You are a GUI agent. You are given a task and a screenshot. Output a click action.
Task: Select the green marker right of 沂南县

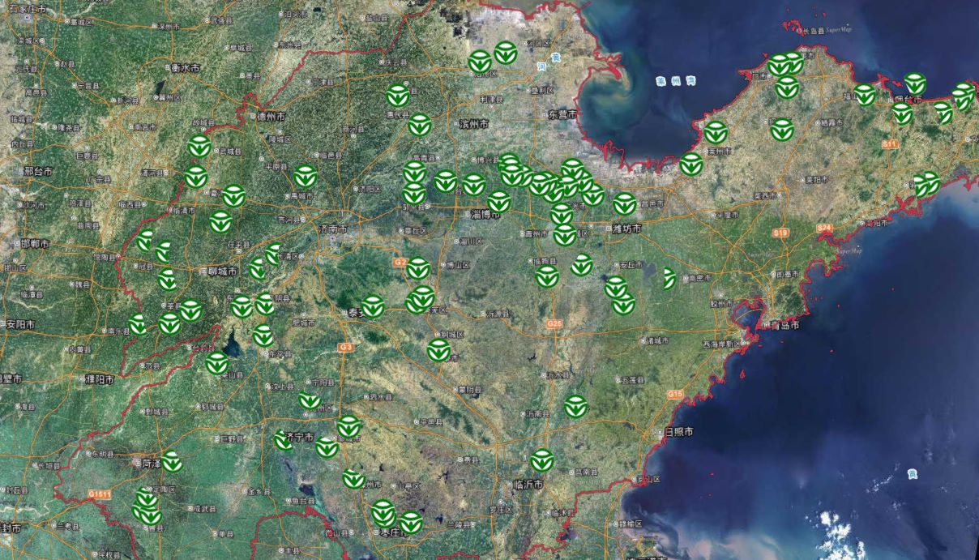[576, 406]
